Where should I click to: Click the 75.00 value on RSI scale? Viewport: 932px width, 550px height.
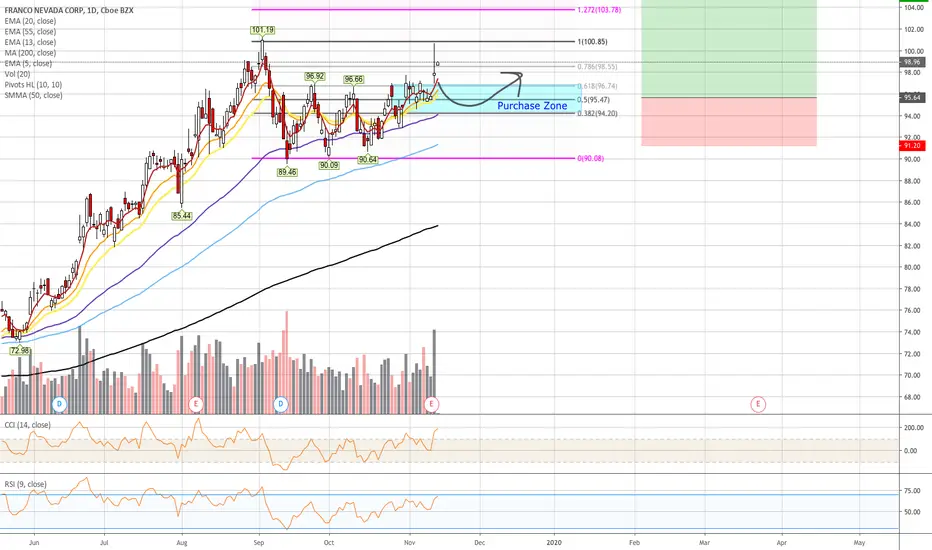(912, 491)
